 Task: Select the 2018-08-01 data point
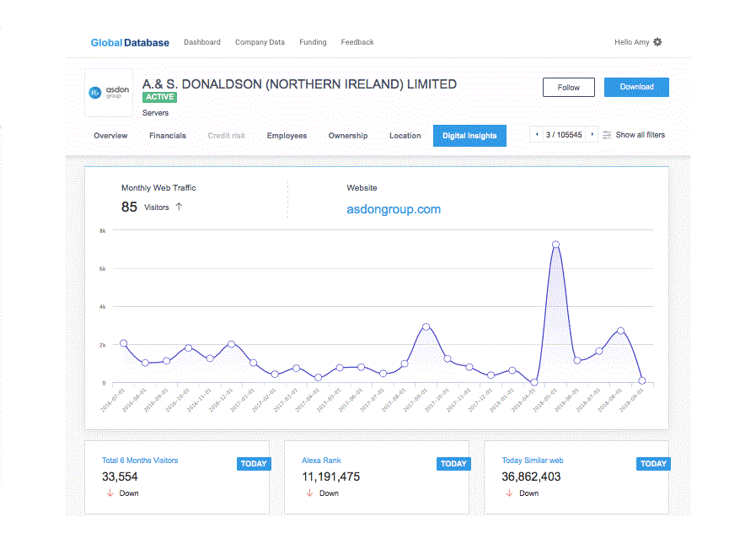pyautogui.click(x=620, y=331)
